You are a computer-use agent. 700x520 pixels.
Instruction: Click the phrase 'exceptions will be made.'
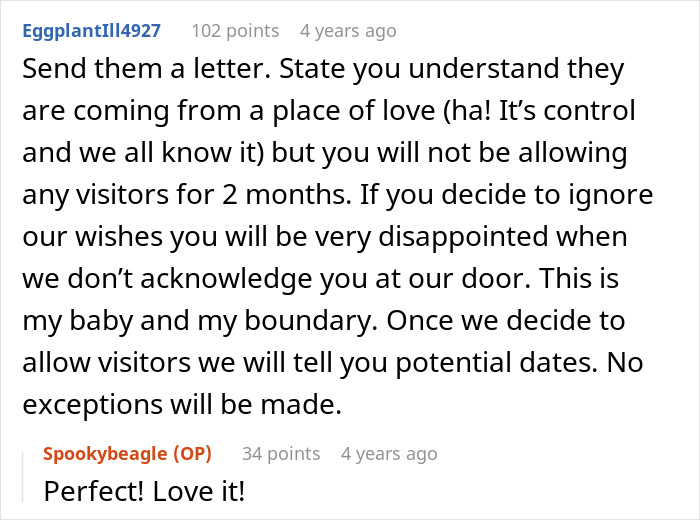point(182,405)
